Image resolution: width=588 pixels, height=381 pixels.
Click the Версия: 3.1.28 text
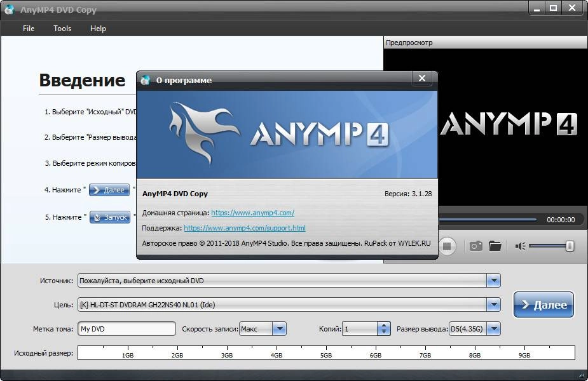click(408, 194)
